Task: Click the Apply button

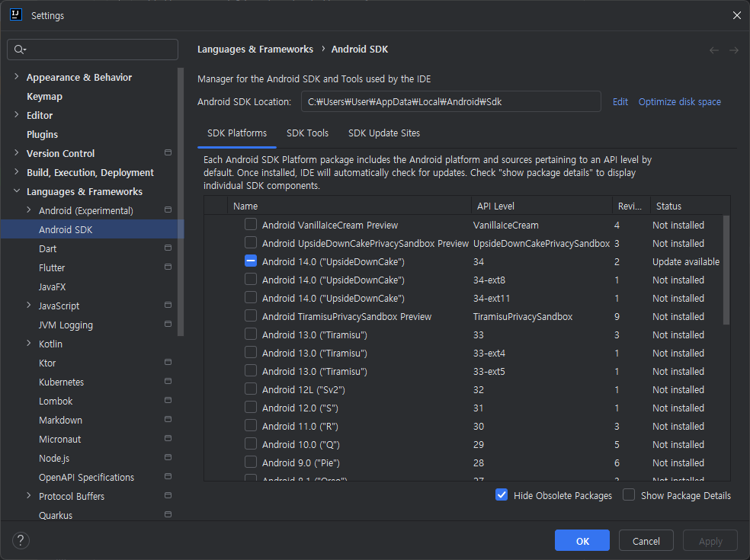Action: (x=710, y=540)
